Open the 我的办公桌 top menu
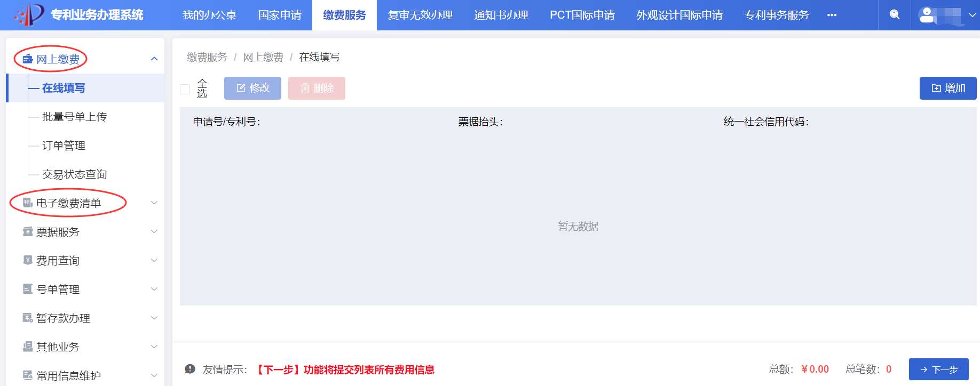Image resolution: width=980 pixels, height=386 pixels. click(x=209, y=15)
